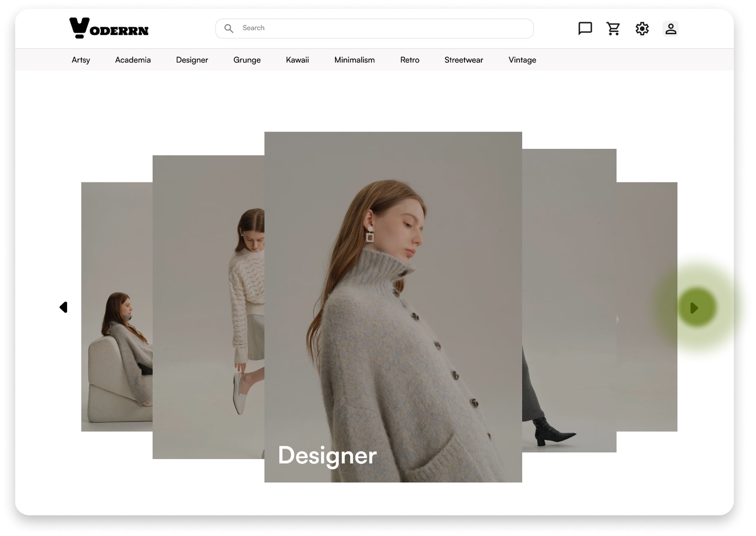Click the center Designer carousel image
The image size is (756, 536).
point(393,306)
